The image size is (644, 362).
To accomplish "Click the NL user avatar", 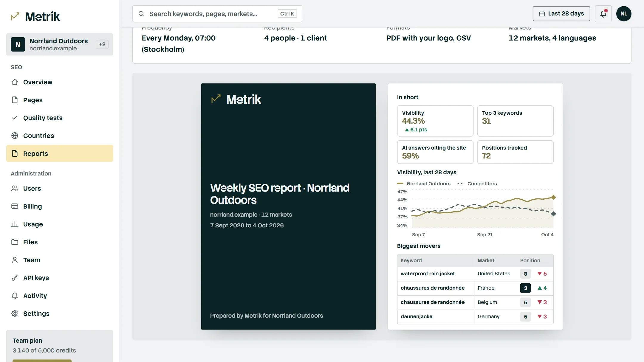I will [624, 14].
